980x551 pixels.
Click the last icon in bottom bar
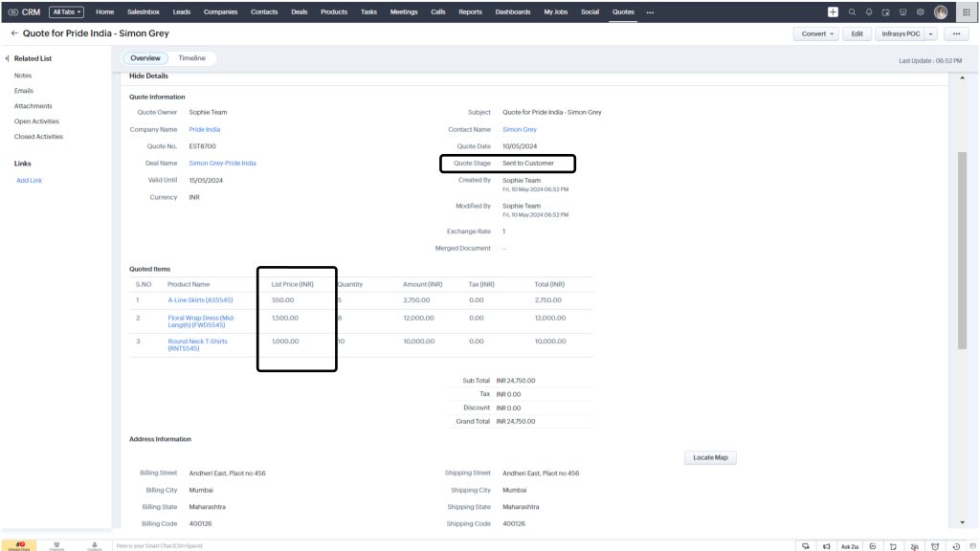tap(972, 546)
